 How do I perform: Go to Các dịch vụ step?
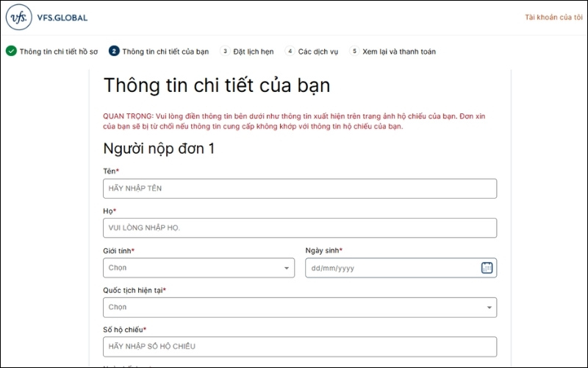click(x=318, y=52)
